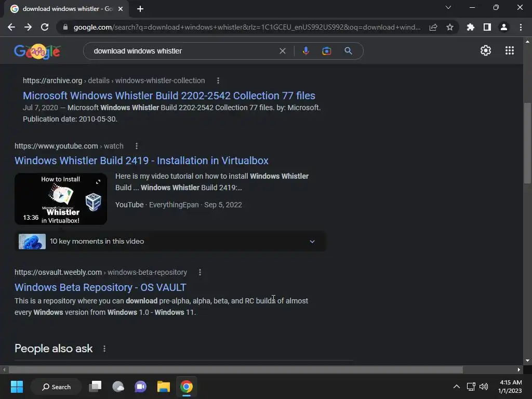Open Chat video icon on taskbar
Image resolution: width=532 pixels, height=399 pixels.
click(x=140, y=387)
